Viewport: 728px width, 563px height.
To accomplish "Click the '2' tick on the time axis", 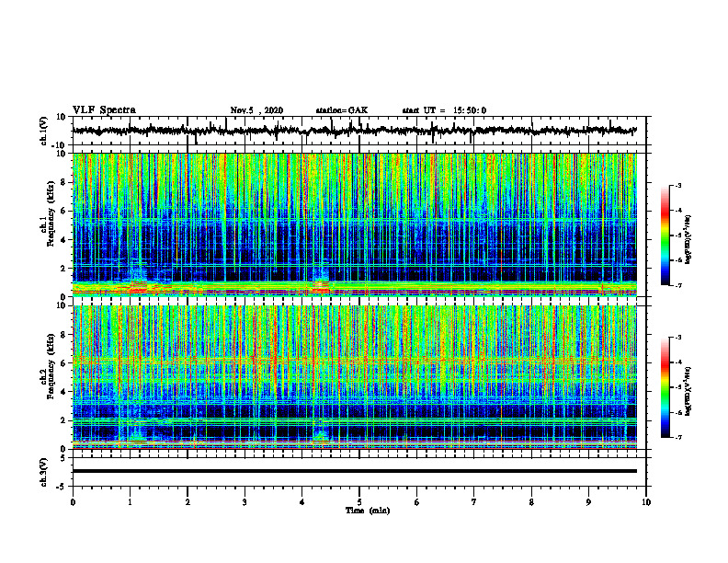I will tap(188, 502).
